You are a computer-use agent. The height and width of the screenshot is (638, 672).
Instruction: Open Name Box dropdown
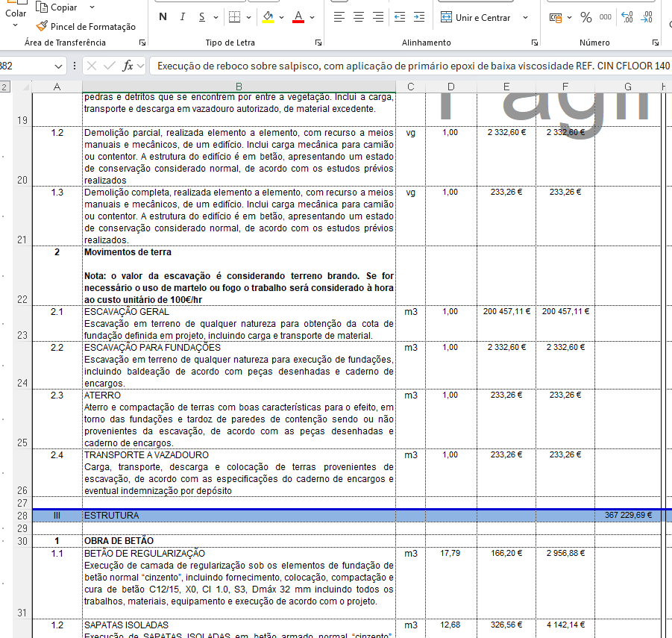tap(58, 66)
